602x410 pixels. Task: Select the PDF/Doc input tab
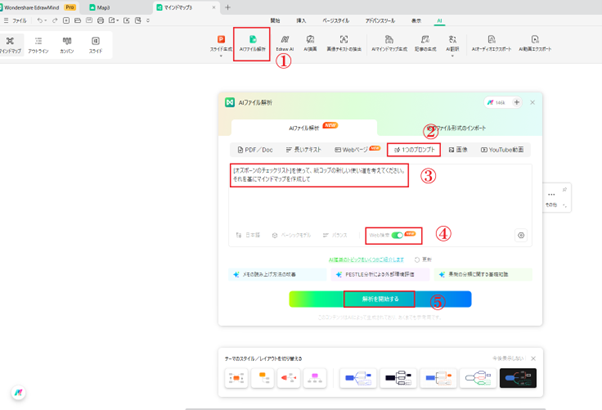coord(255,150)
